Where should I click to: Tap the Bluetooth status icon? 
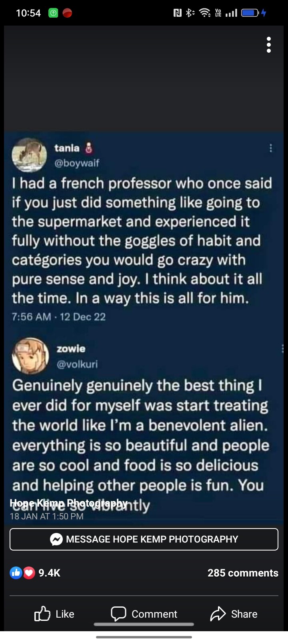[190, 13]
